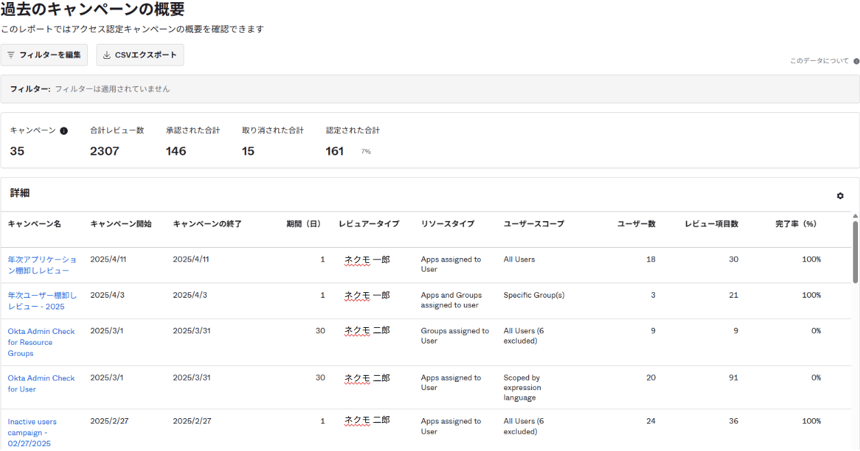This screenshot has height=451, width=860.
Task: Click the end date 2025/2/27 cell
Action: coord(192,421)
